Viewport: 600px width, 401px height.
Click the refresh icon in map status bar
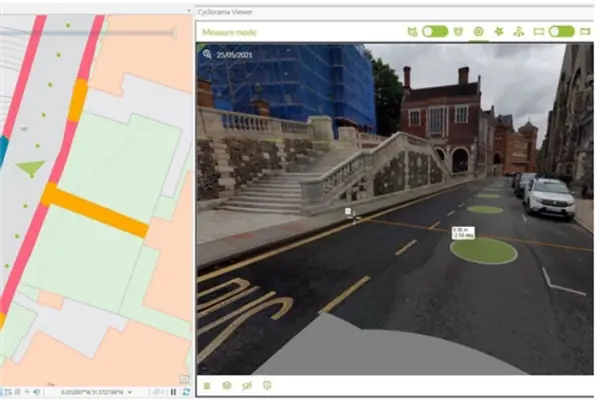coord(186,393)
